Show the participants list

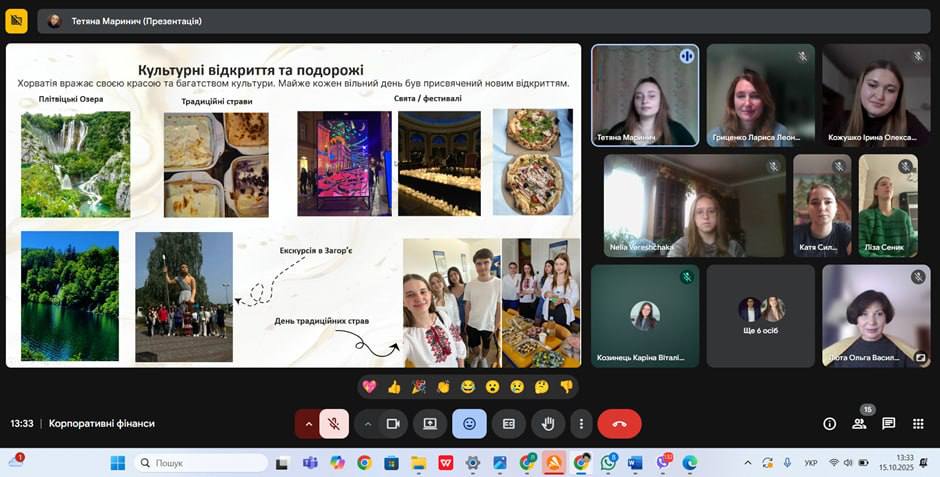[x=859, y=424]
